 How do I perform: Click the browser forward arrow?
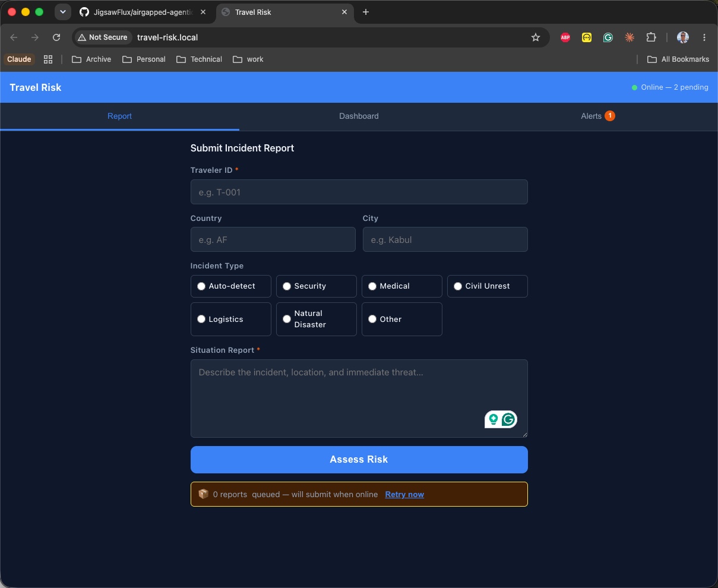click(35, 37)
